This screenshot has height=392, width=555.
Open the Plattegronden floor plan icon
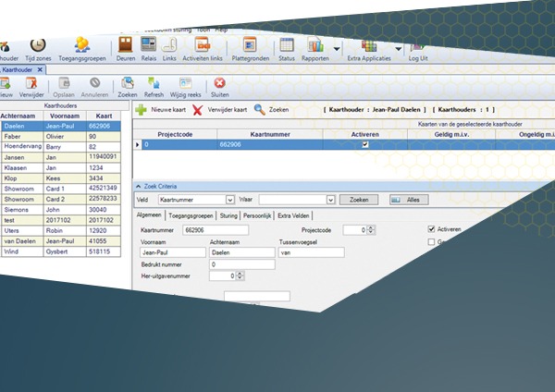tap(250, 46)
